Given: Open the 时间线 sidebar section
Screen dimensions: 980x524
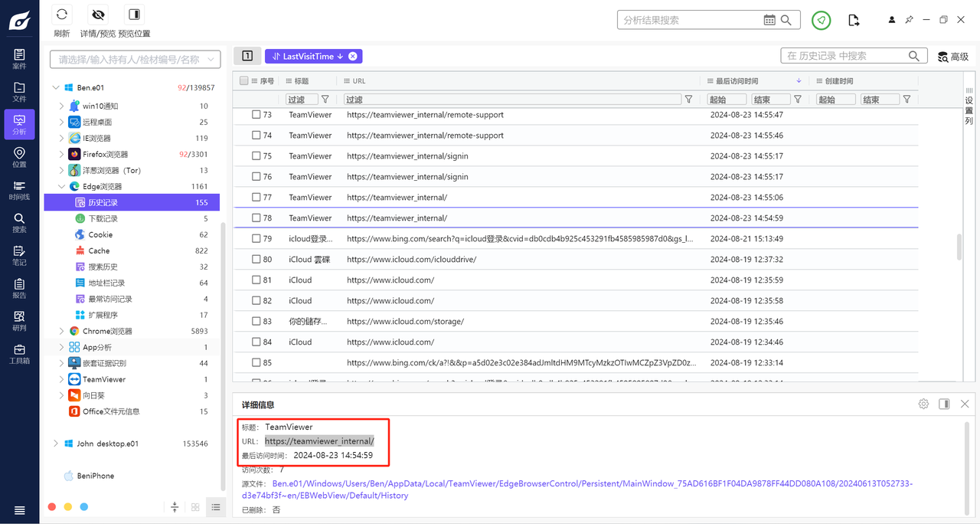Looking at the screenshot, I should pyautogui.click(x=19, y=190).
